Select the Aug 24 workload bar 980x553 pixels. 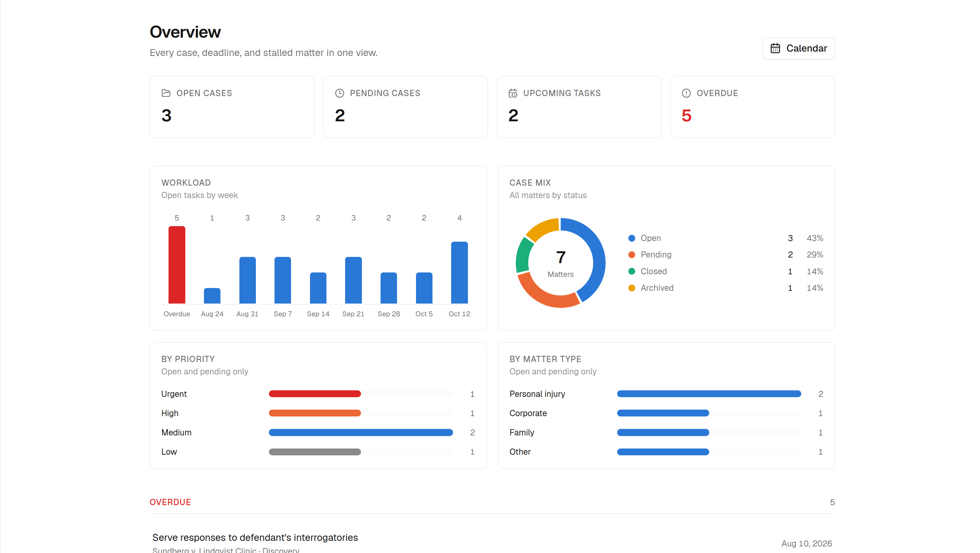click(212, 296)
